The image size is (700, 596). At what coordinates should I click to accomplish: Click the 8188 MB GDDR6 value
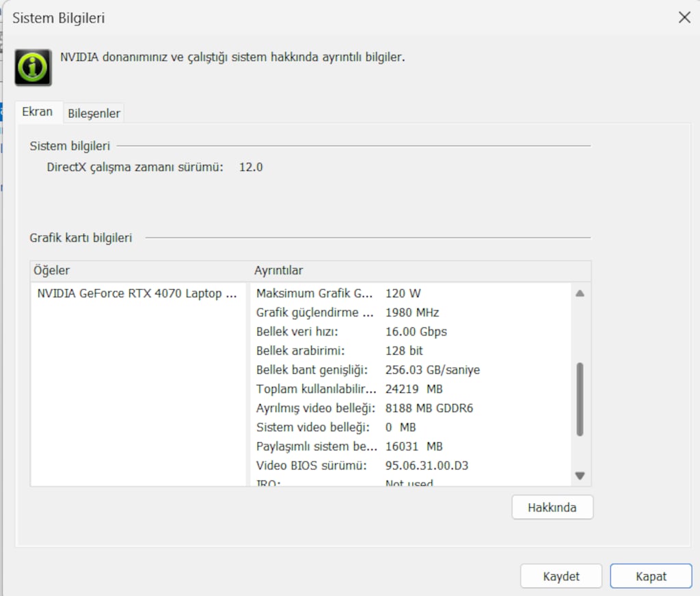tap(429, 408)
